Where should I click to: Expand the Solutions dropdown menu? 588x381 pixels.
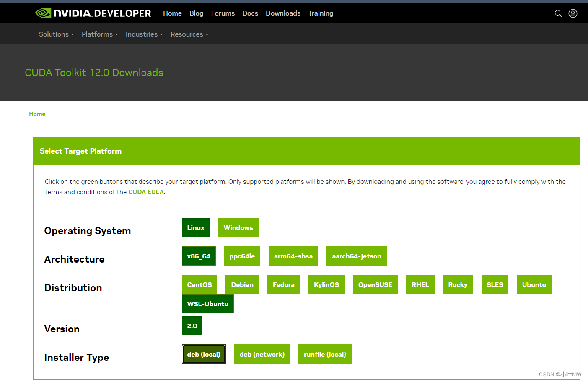pos(56,34)
